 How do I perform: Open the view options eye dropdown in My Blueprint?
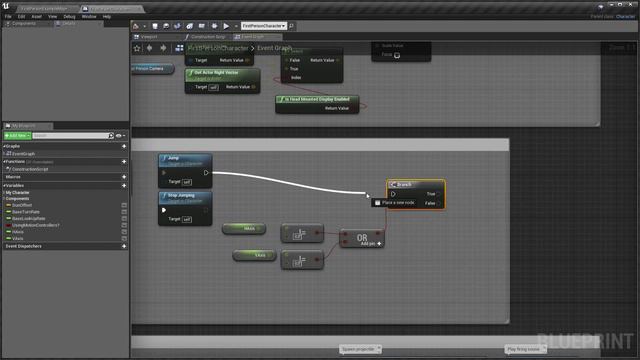(120, 136)
